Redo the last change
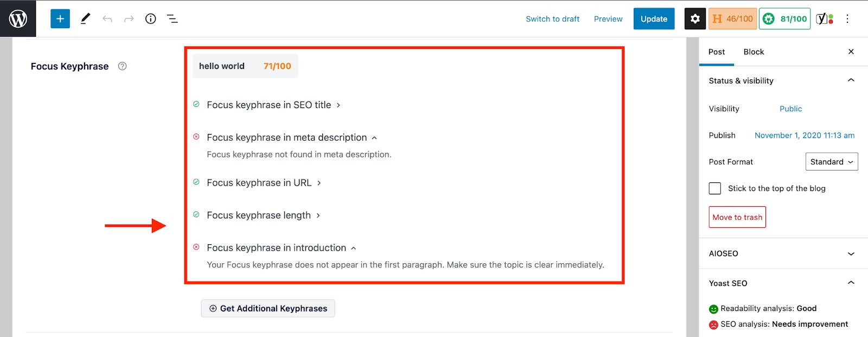 (x=129, y=18)
